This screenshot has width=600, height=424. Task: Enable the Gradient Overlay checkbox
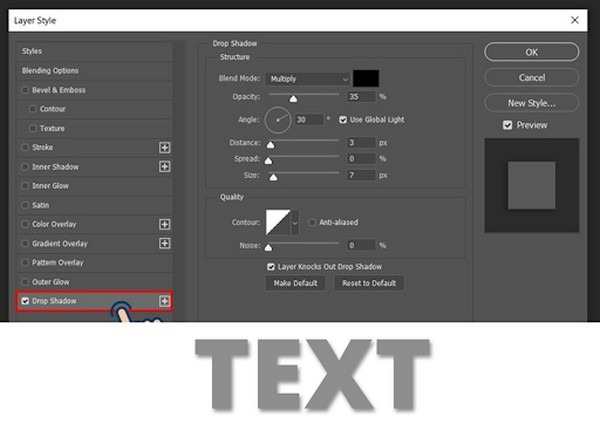pos(25,243)
